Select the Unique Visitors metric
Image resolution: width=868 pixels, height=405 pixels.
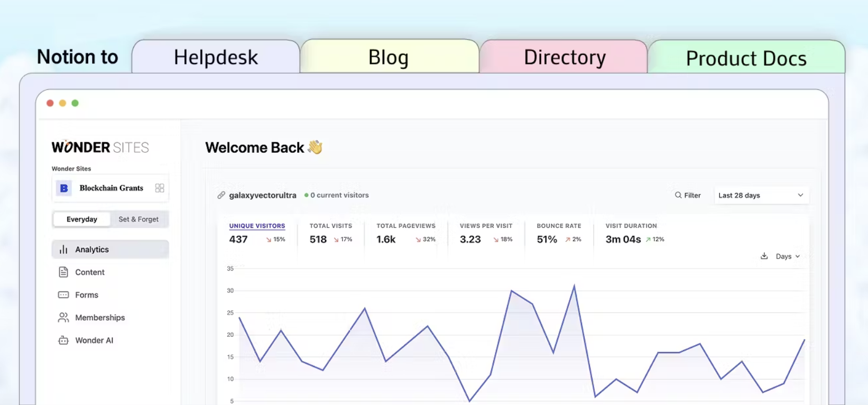257,233
